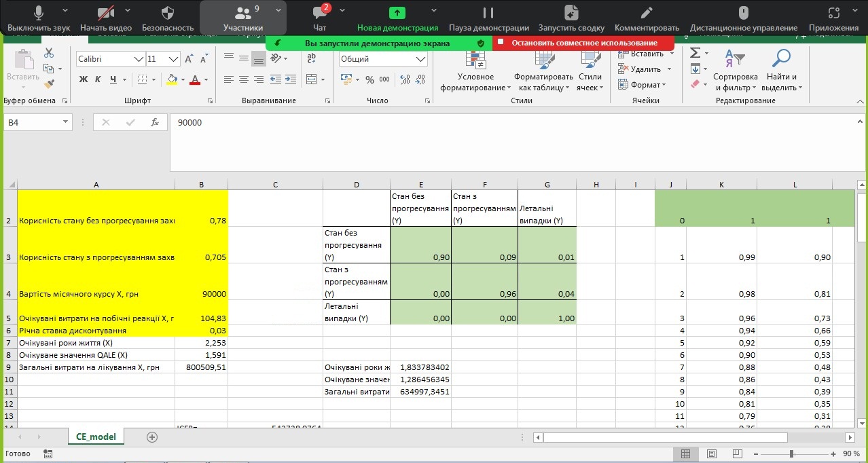Apply the red font color A
Image resolution: width=868 pixels, height=463 pixels.
[196, 79]
